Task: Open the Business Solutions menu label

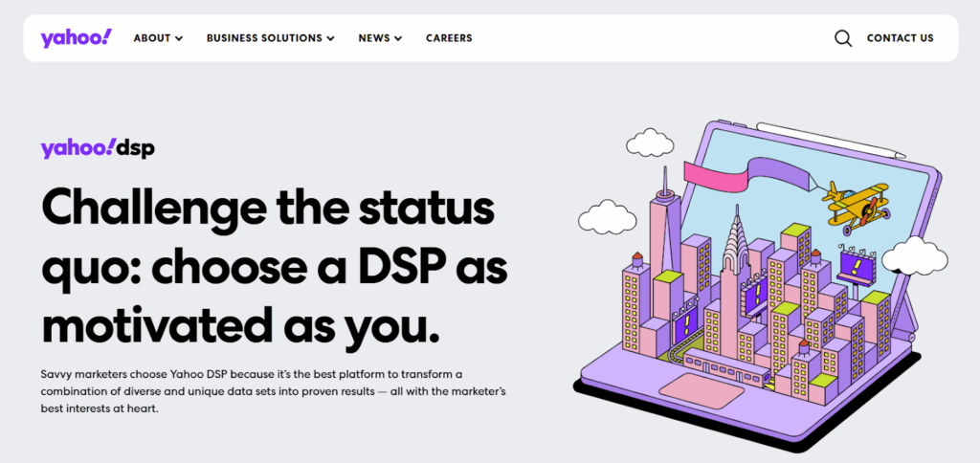Action: (x=264, y=38)
